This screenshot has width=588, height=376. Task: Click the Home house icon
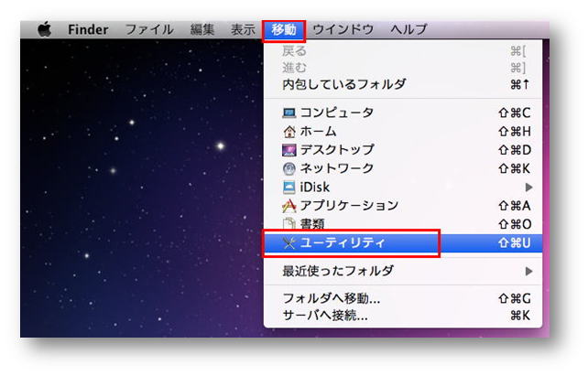pos(289,132)
